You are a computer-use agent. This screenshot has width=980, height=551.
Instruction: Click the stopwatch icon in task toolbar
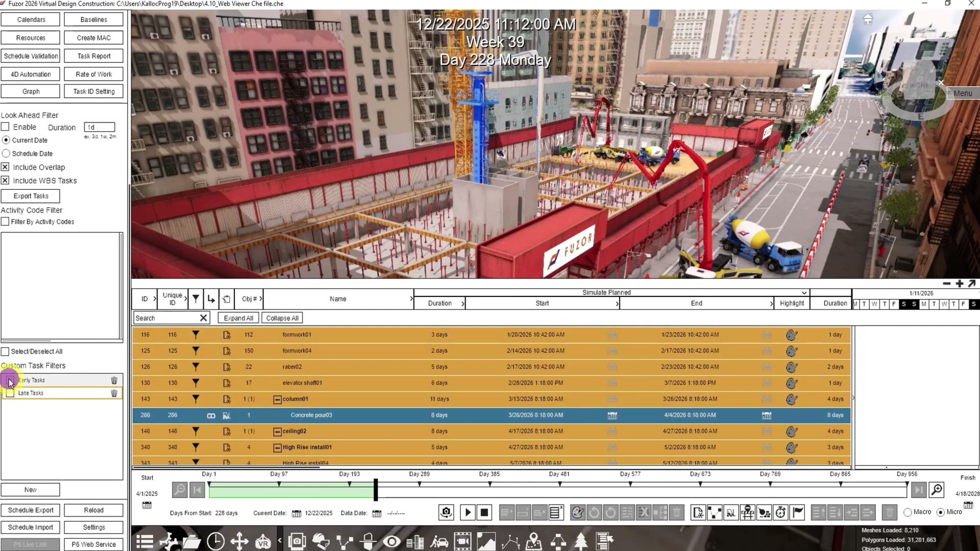[781, 512]
